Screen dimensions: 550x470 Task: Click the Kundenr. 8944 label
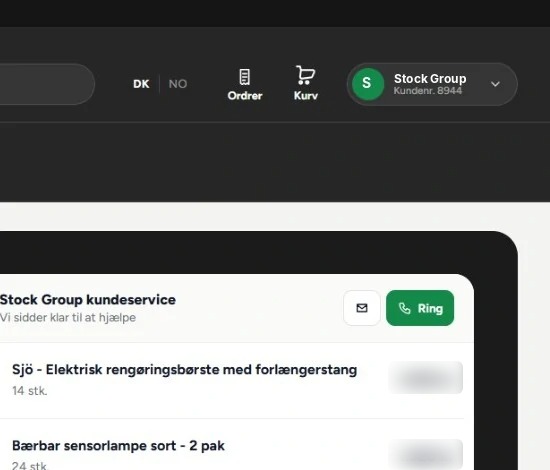pyautogui.click(x=428, y=91)
